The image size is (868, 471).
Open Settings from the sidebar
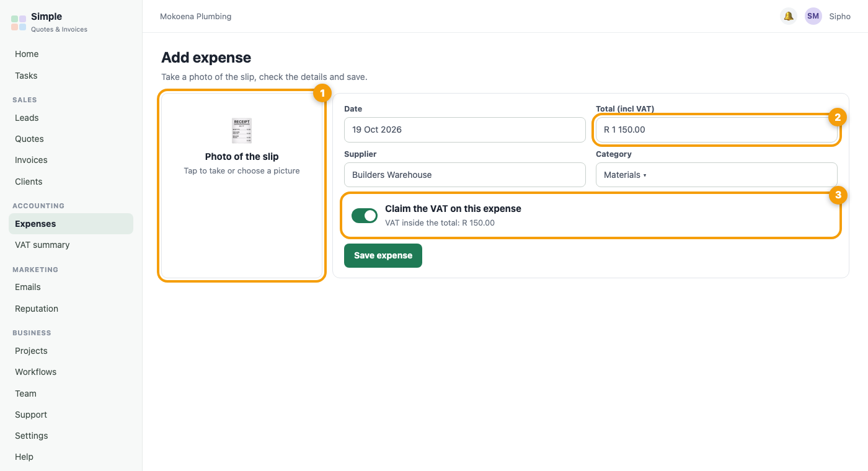71,436
